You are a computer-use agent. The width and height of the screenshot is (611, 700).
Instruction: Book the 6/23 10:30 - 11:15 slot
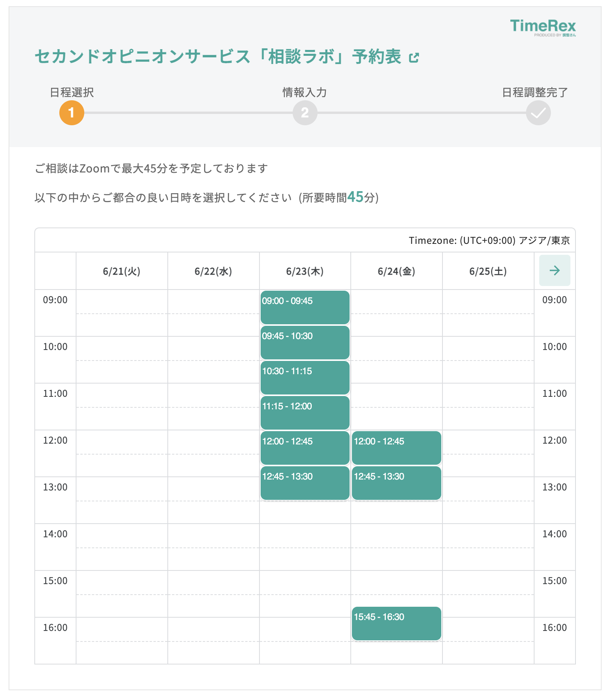click(x=305, y=377)
